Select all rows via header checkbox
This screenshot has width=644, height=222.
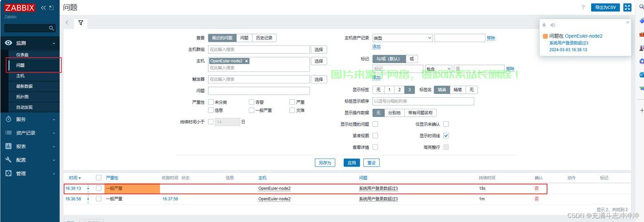(99, 178)
